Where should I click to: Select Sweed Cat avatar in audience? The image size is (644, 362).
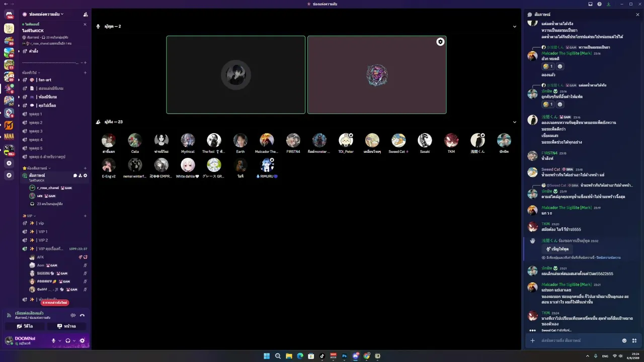point(398,140)
